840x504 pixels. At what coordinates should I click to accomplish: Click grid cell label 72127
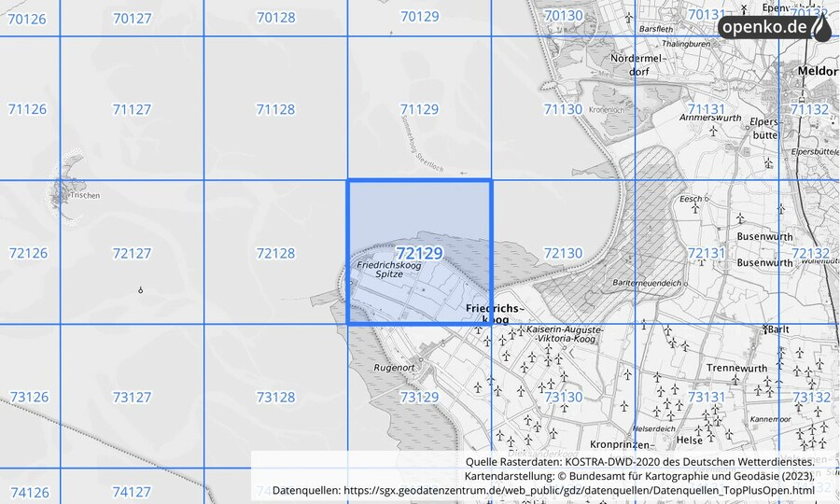[x=132, y=253]
